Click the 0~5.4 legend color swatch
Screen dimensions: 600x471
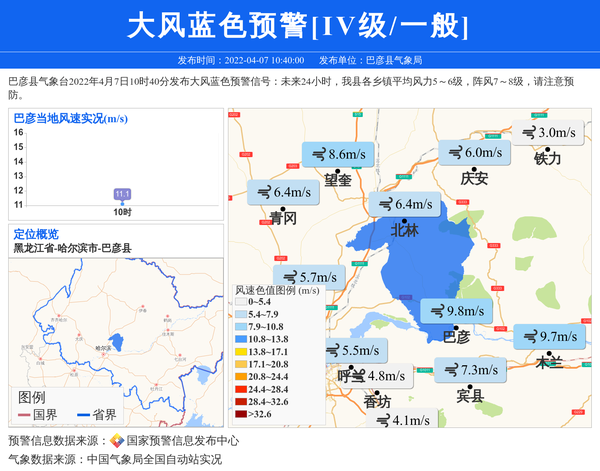pyautogui.click(x=241, y=301)
